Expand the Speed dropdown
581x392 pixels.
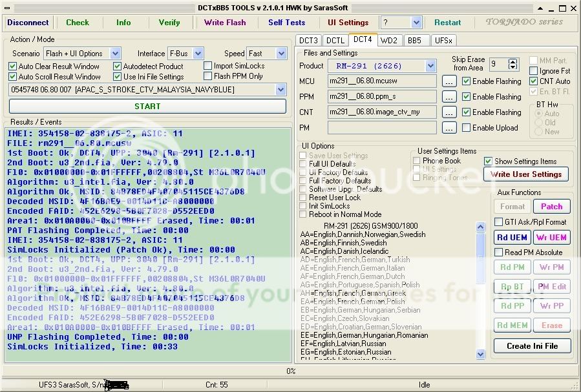pyautogui.click(x=281, y=54)
